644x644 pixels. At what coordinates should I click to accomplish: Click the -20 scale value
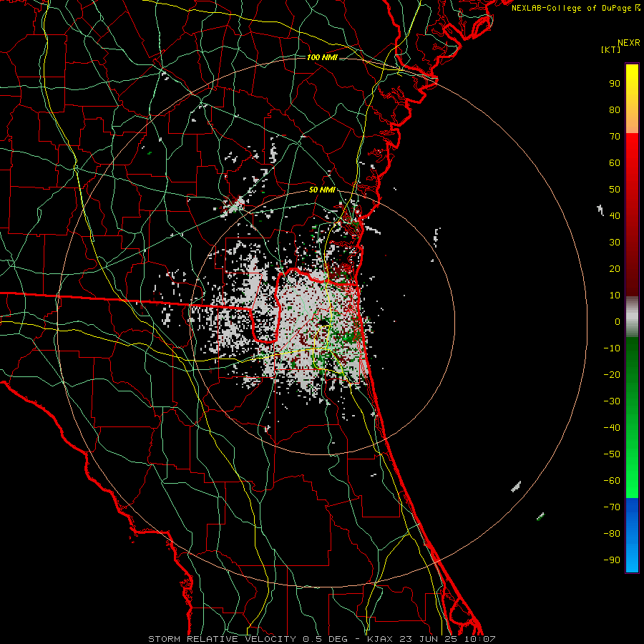[x=612, y=375]
